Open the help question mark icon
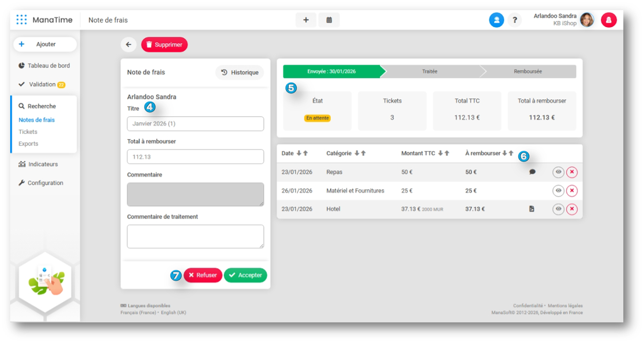The width and height of the screenshot is (644, 343). pyautogui.click(x=515, y=20)
